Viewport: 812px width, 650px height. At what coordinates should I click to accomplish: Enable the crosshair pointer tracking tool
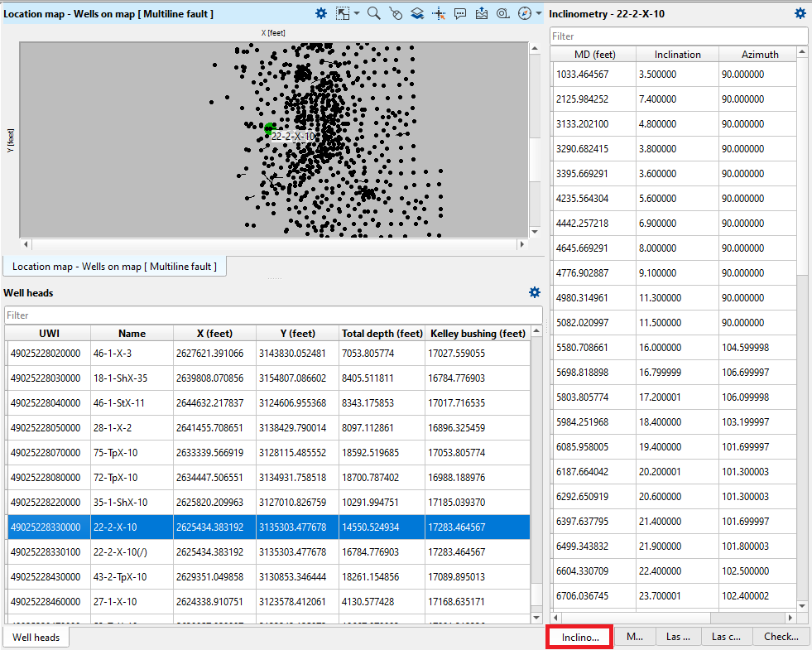(439, 13)
